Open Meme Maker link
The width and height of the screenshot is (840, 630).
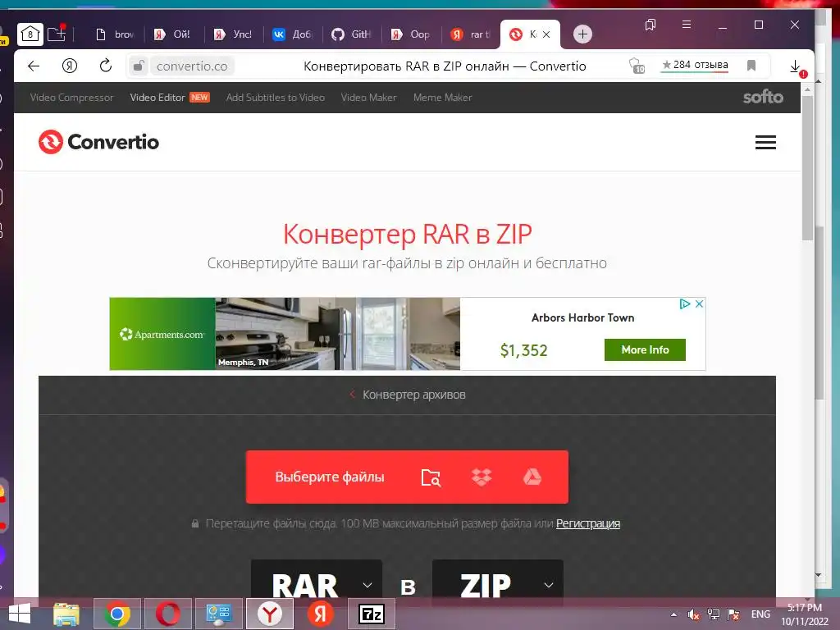[442, 98]
